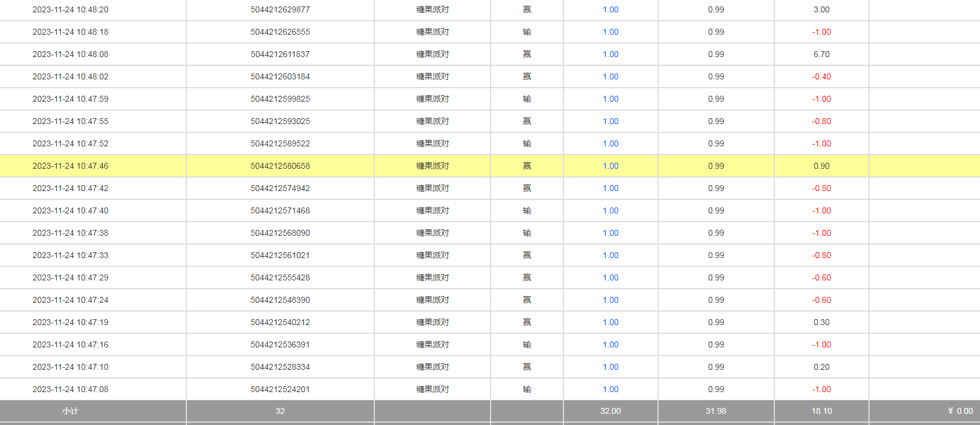This screenshot has height=425, width=980.
Task: Click subtotal count 32 in footer
Action: pyautogui.click(x=280, y=411)
